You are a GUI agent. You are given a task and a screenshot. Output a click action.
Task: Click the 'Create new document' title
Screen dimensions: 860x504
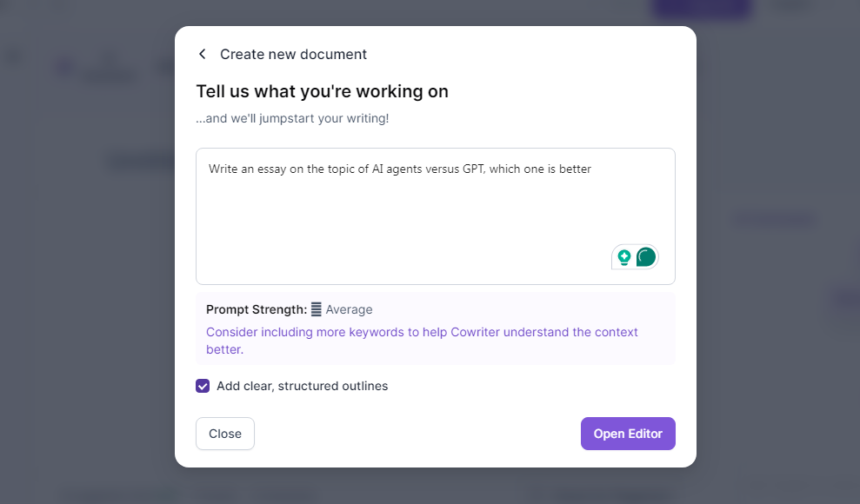pyautogui.click(x=293, y=54)
